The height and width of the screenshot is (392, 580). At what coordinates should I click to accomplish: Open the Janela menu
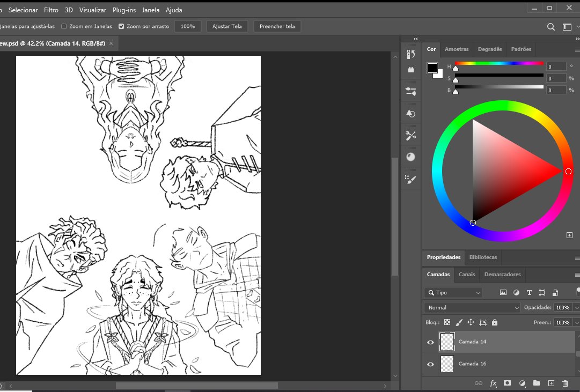point(151,10)
